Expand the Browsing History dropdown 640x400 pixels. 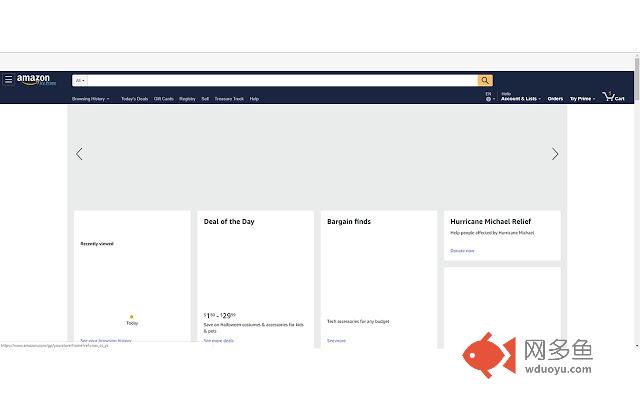[x=90, y=99]
